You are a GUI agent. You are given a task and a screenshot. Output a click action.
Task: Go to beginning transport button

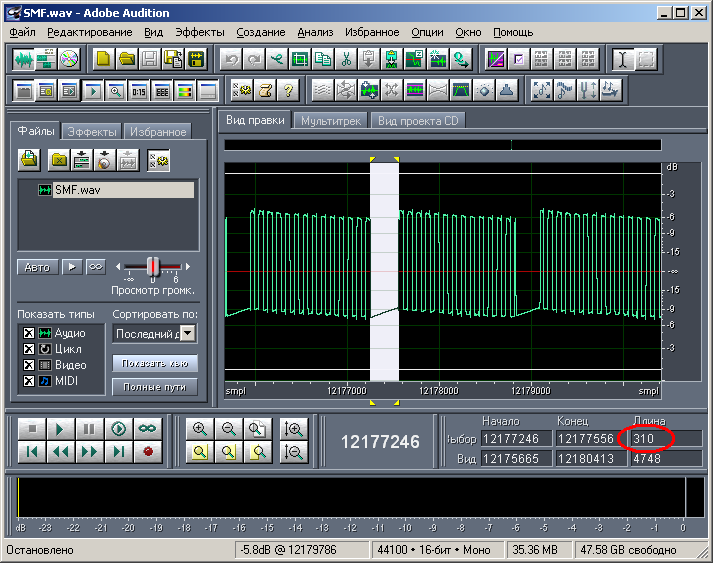coord(32,452)
